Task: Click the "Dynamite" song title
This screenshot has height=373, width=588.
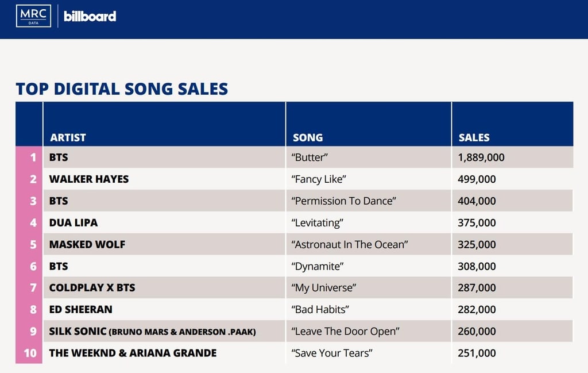Action: (x=318, y=266)
